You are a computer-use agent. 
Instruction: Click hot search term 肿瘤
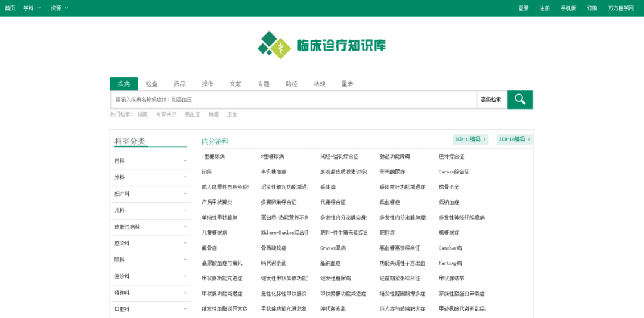pos(213,114)
